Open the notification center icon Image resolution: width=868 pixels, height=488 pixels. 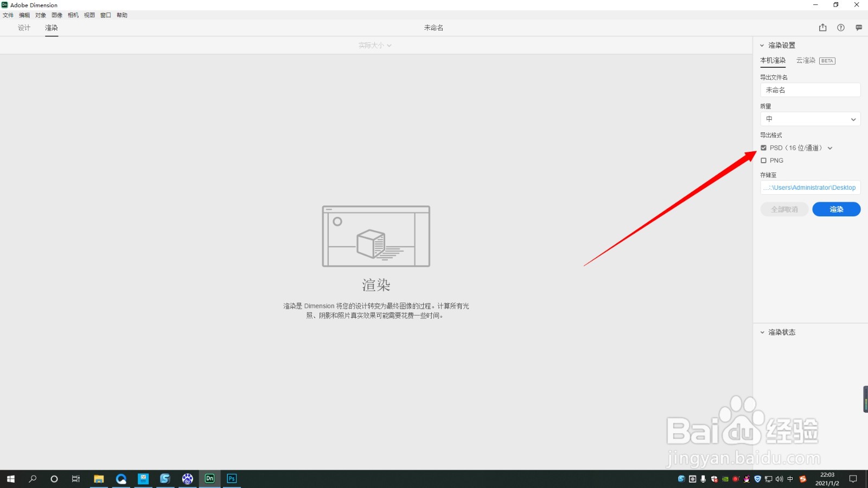pyautogui.click(x=853, y=479)
